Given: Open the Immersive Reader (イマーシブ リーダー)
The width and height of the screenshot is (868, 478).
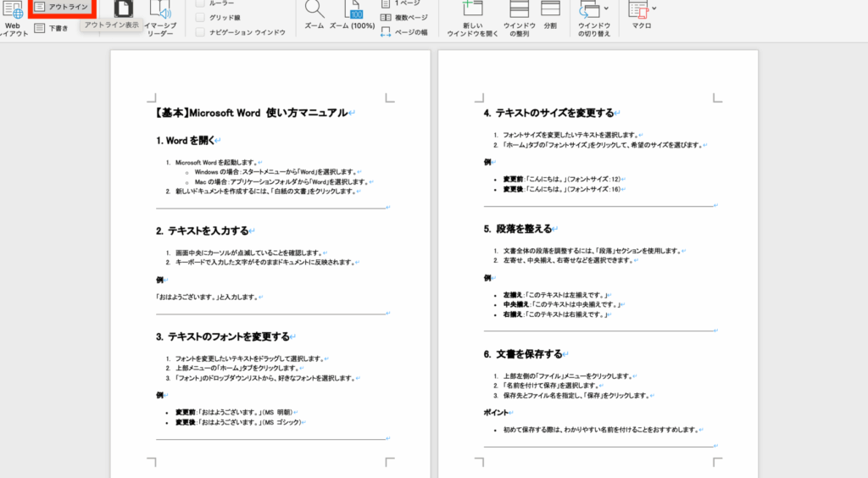Looking at the screenshot, I should (159, 17).
